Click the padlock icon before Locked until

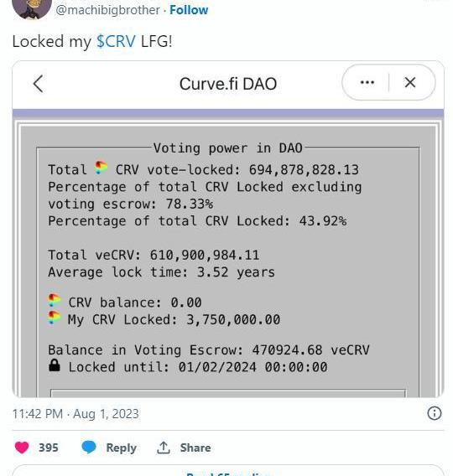click(55, 365)
